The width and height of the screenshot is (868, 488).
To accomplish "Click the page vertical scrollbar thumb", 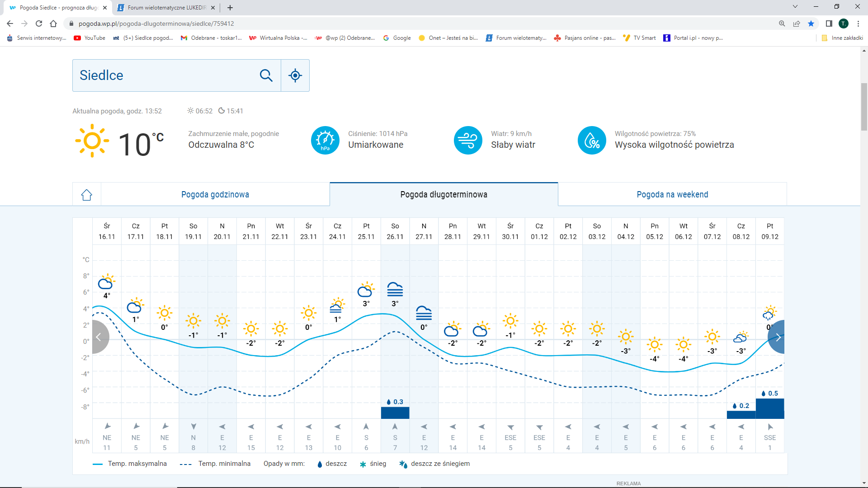I will 864,106.
